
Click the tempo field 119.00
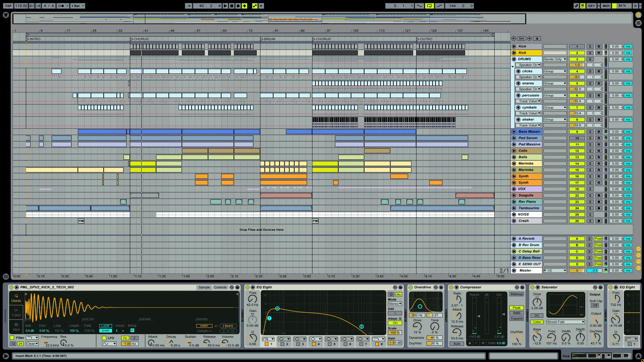pyautogui.click(x=21, y=6)
